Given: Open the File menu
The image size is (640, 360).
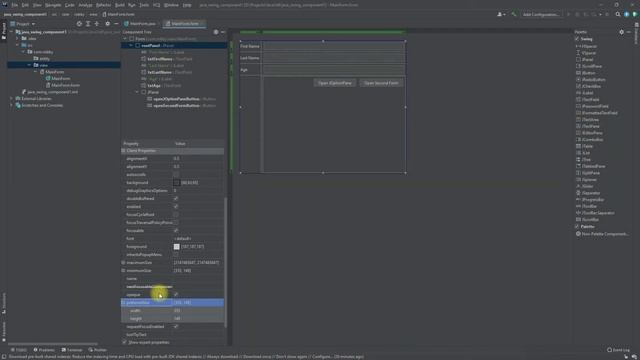Looking at the screenshot, I should pyautogui.click(x=15, y=5).
